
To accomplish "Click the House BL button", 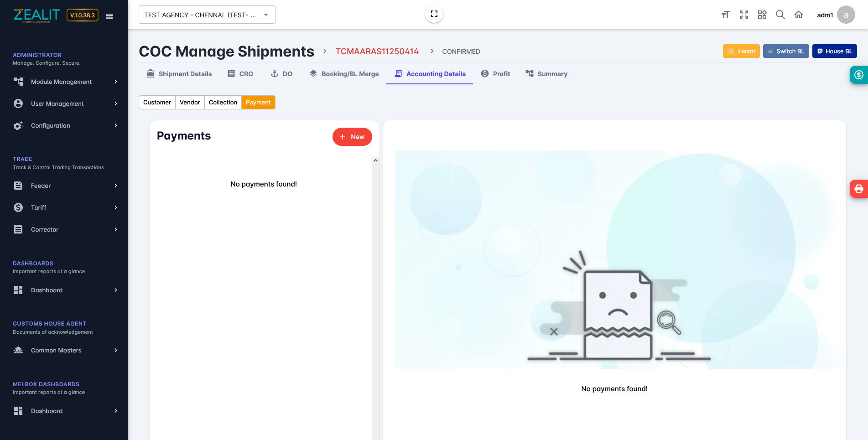I will (x=834, y=51).
